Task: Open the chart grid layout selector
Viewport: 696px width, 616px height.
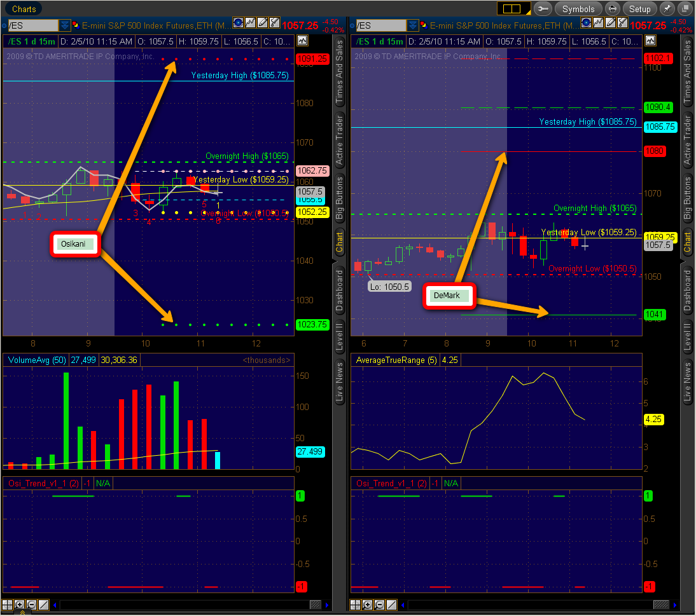Action: pyautogui.click(x=513, y=9)
